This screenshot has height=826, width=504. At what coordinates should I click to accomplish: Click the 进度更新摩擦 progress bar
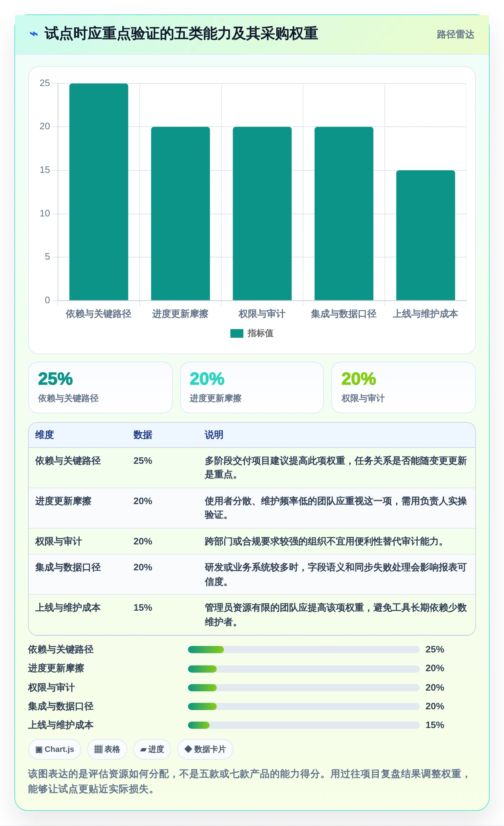tap(303, 669)
